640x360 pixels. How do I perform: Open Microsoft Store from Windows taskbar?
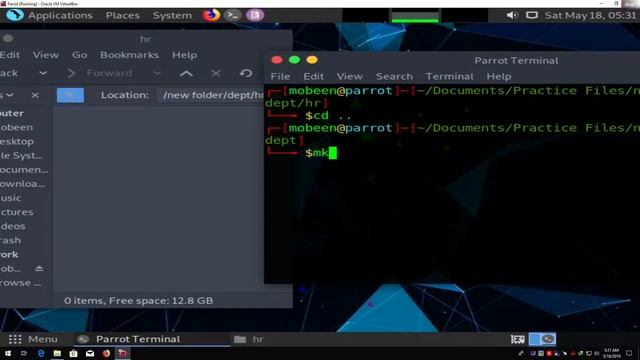(73, 353)
